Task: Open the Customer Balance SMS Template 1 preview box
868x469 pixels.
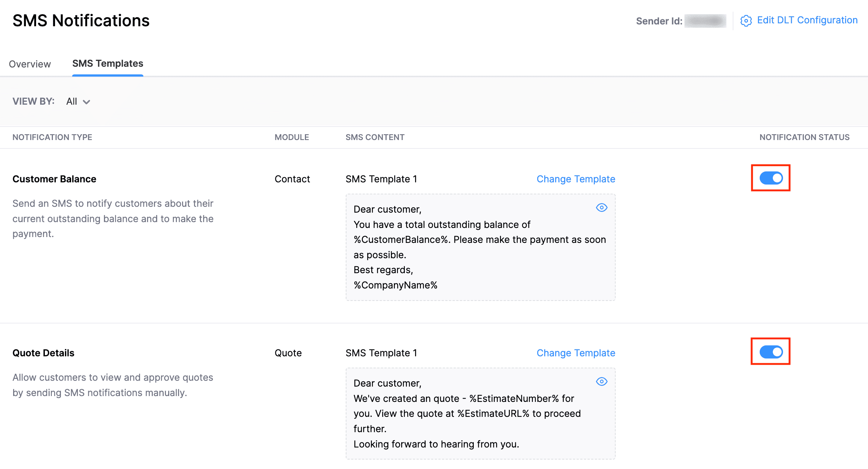Action: [480, 247]
